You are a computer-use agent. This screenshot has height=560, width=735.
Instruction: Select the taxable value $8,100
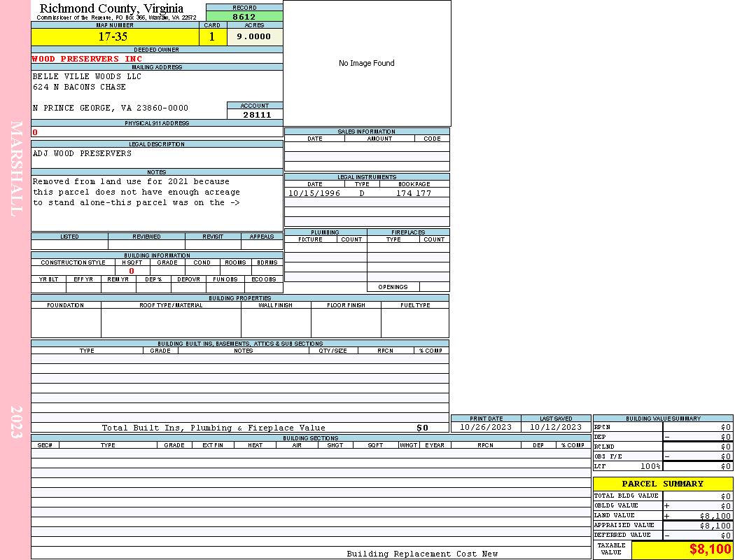click(710, 549)
